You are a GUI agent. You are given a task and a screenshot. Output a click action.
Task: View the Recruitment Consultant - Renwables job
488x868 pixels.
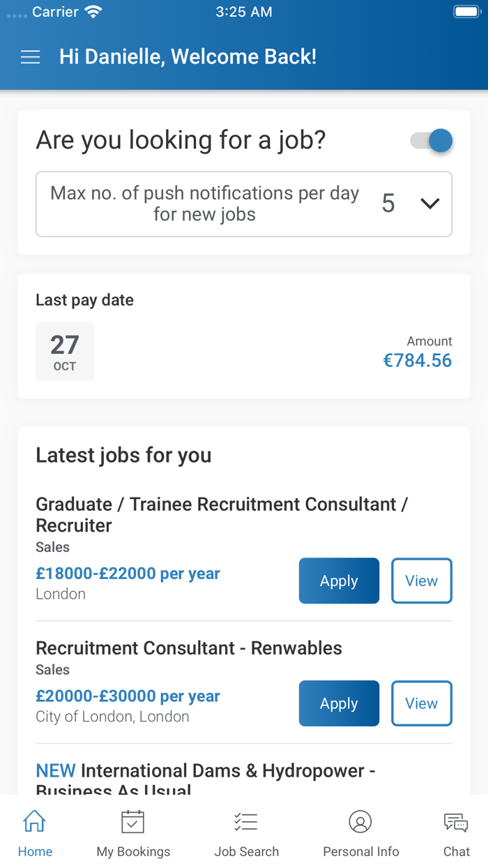tap(422, 703)
